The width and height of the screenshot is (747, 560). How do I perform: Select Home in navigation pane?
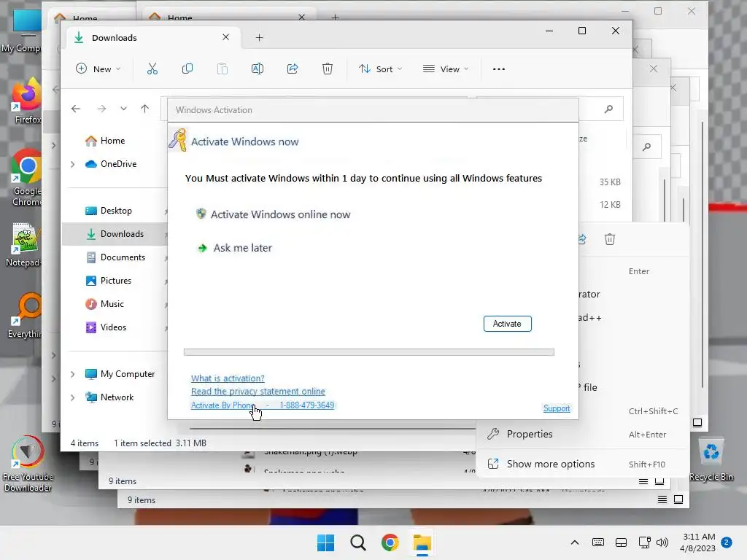point(113,141)
